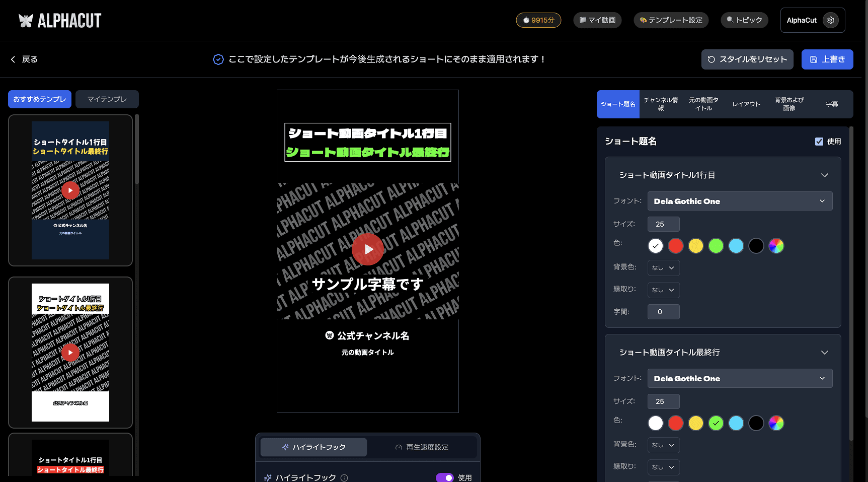868x482 pixels.
Task: Open the レイアウト settings tab
Action: [746, 104]
